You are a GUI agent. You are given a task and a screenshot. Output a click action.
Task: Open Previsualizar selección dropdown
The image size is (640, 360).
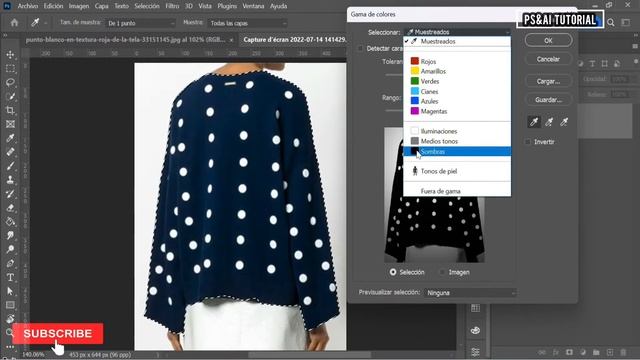point(470,293)
